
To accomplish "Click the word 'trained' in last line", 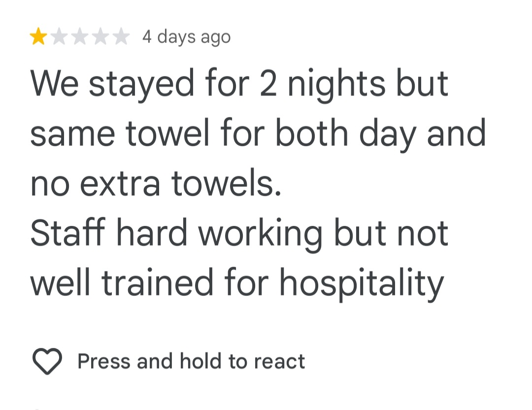I will click(x=157, y=283).
